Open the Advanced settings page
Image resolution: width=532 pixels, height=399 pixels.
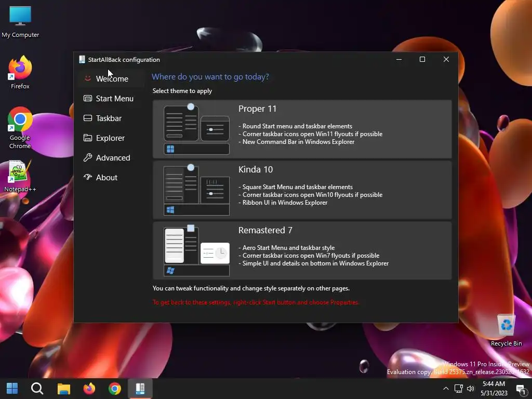tap(111, 157)
